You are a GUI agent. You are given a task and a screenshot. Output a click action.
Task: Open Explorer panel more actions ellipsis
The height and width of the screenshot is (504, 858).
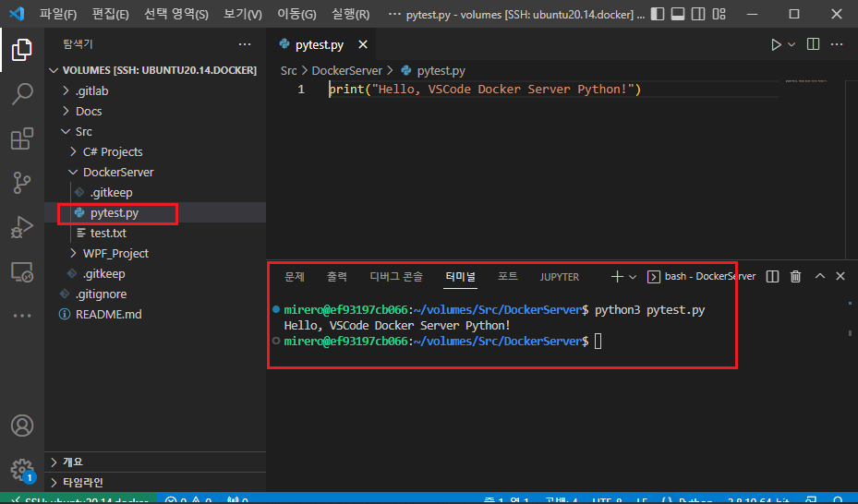245,44
